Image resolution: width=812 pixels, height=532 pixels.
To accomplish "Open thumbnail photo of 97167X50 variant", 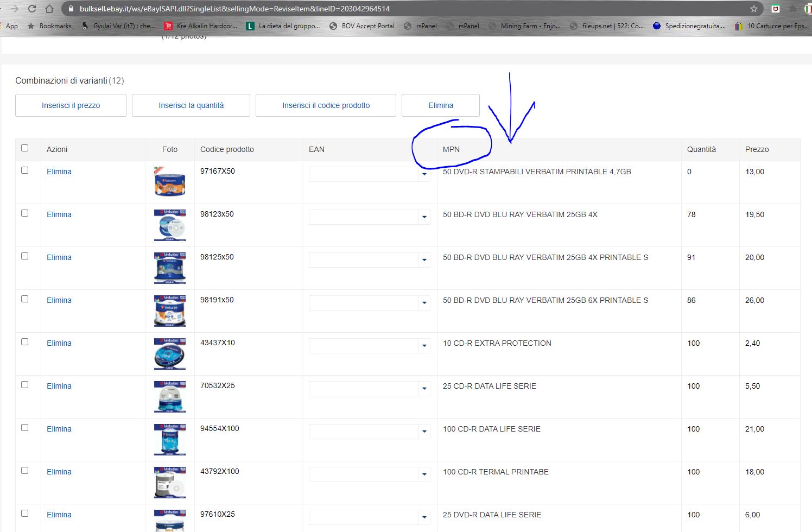I will (170, 182).
